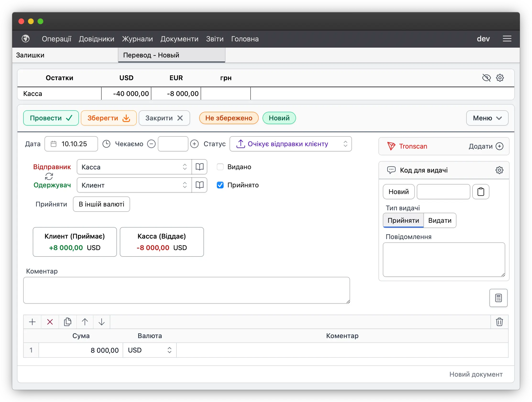This screenshot has height=402, width=532.
Task: Click the Провести button
Action: tap(51, 118)
